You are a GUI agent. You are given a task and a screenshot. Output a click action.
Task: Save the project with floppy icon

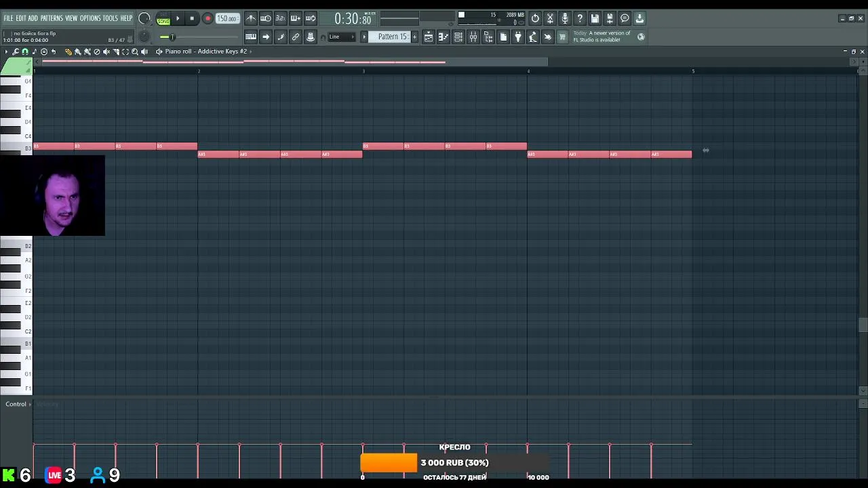595,18
